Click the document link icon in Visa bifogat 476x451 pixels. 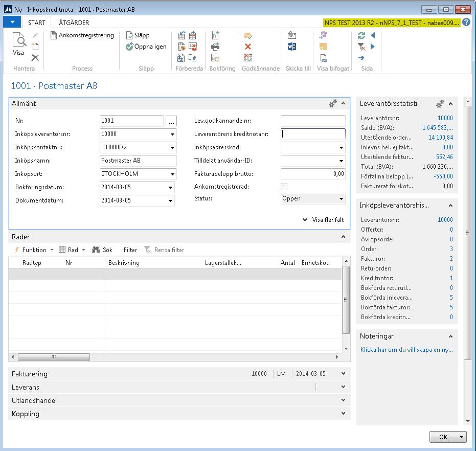click(x=324, y=58)
